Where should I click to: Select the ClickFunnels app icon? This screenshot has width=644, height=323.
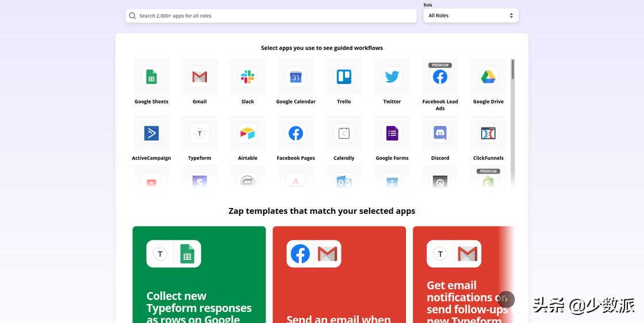click(x=488, y=133)
